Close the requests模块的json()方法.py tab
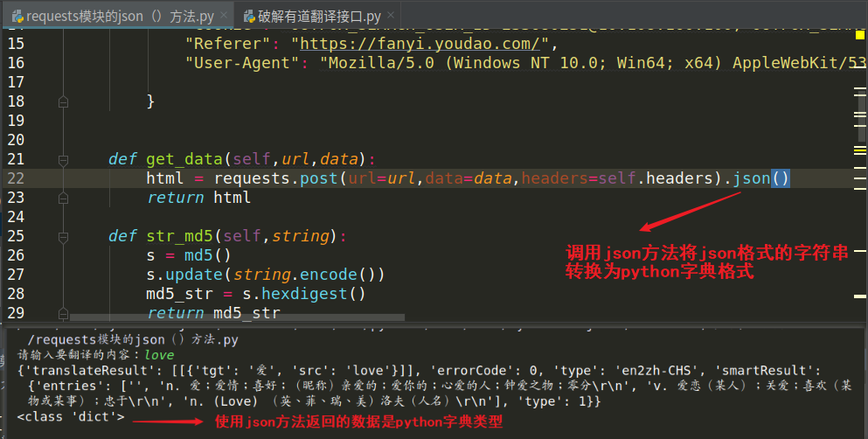Screen dimensions: 868x439 (x=224, y=16)
